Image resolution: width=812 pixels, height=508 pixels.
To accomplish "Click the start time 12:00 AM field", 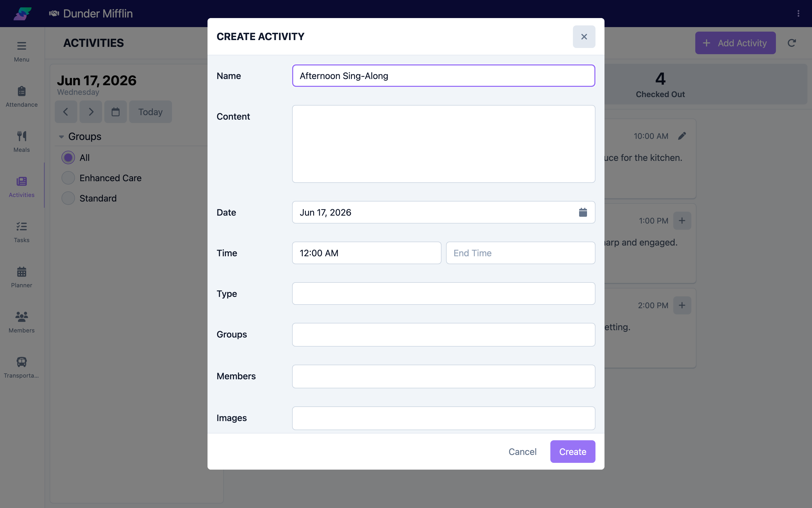I will [x=367, y=253].
